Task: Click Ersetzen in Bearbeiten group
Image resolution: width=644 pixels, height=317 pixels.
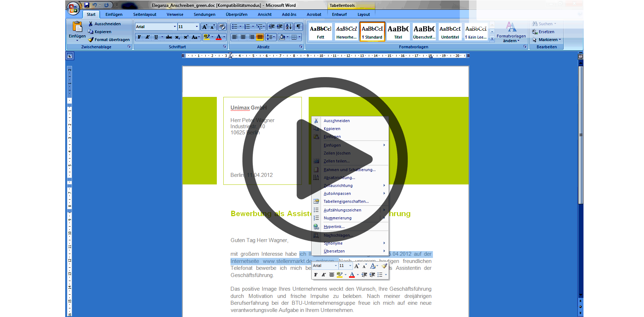Action: pos(546,32)
